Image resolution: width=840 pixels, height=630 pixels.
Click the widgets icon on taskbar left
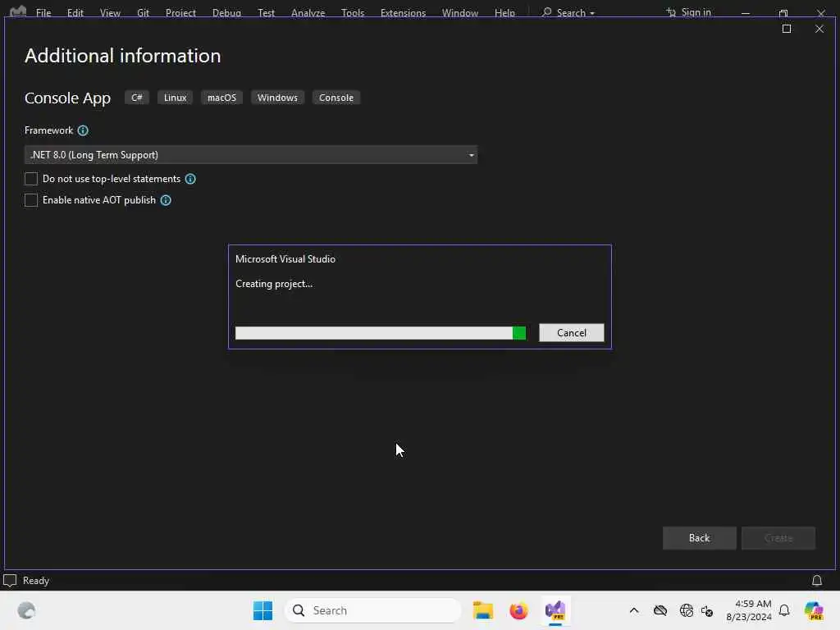pos(26,610)
